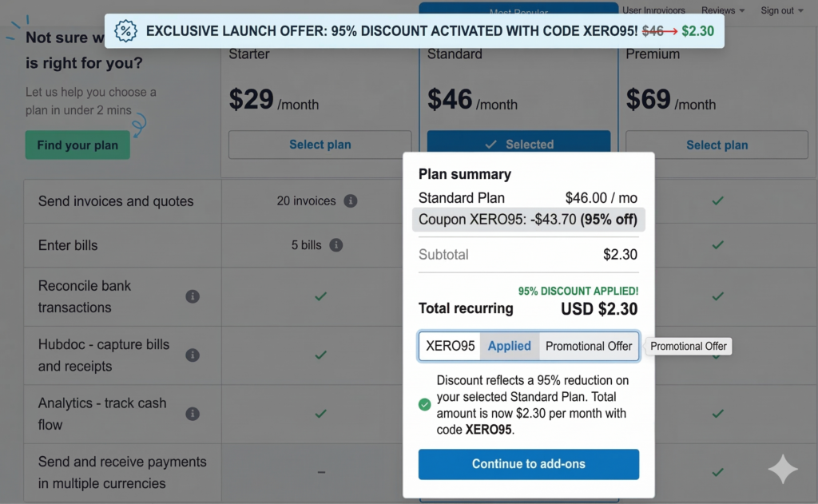Image resolution: width=818 pixels, height=504 pixels.
Task: Open the User Innovioors menu item
Action: (x=653, y=10)
